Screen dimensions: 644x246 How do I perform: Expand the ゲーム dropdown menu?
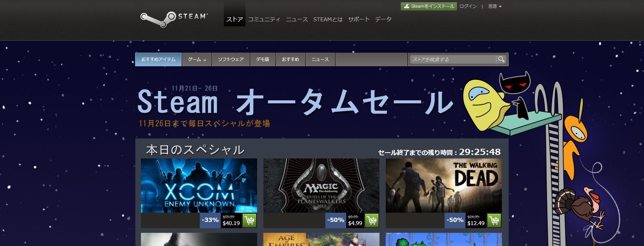[197, 59]
